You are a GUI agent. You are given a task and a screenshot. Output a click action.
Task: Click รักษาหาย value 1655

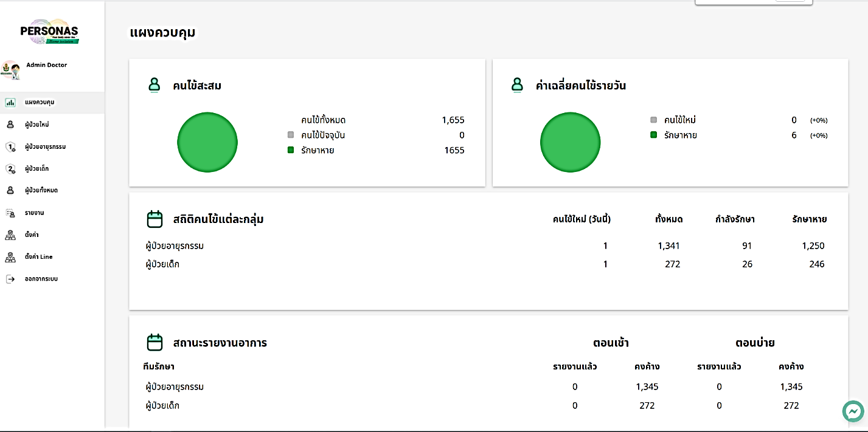click(x=454, y=150)
